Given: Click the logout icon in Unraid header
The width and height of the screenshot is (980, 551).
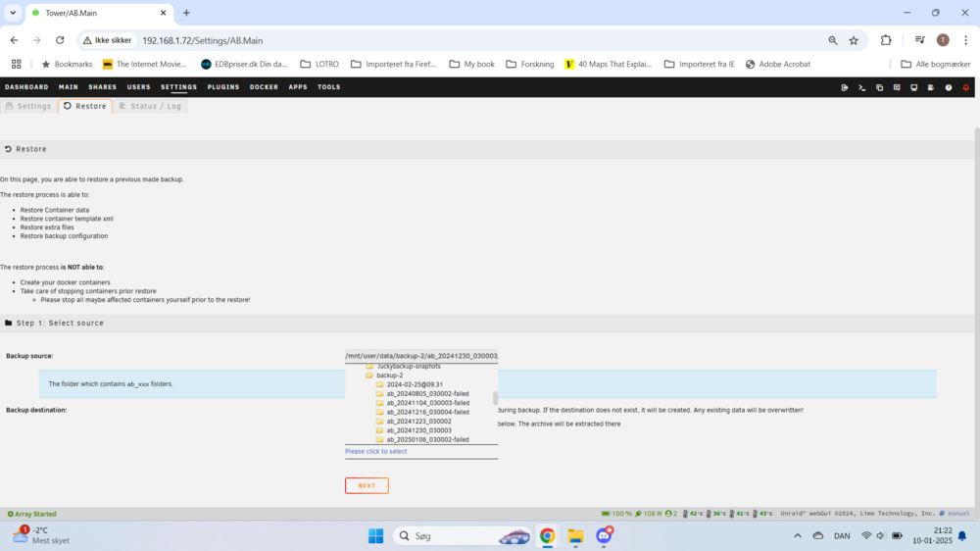Looking at the screenshot, I should click(845, 87).
